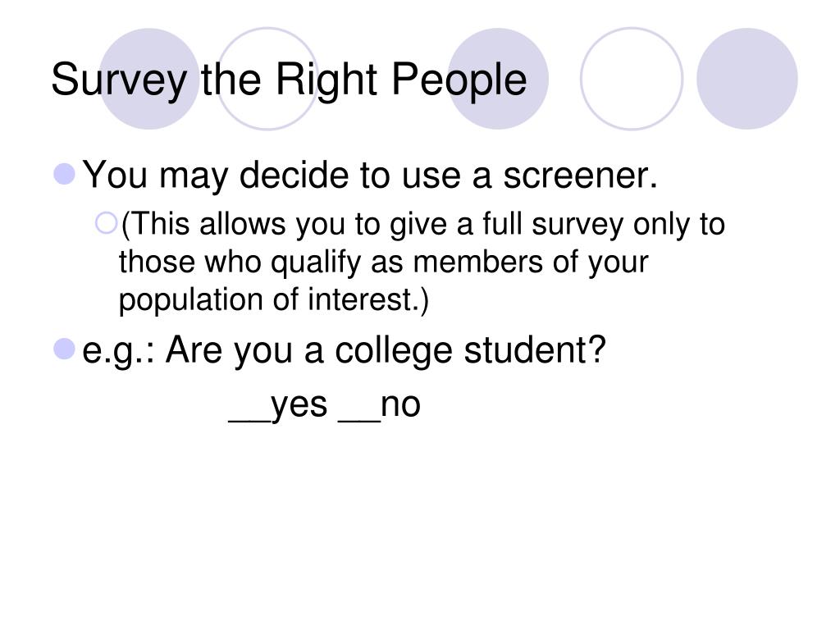Click the filled bullet before 'You may decide'
Screen dimensions: 840x630
[x=65, y=174]
